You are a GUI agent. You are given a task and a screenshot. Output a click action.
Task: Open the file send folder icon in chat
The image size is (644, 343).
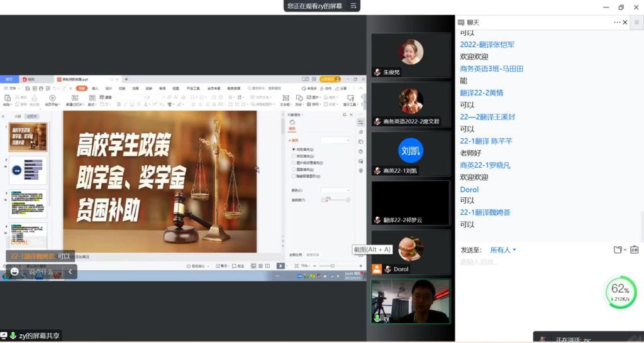click(619, 249)
